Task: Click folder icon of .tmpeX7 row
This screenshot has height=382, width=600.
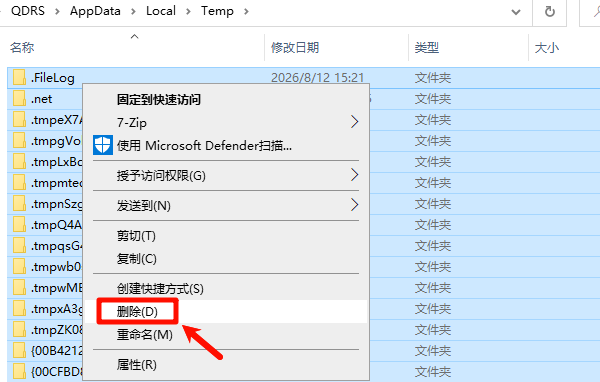Action: (x=19, y=119)
